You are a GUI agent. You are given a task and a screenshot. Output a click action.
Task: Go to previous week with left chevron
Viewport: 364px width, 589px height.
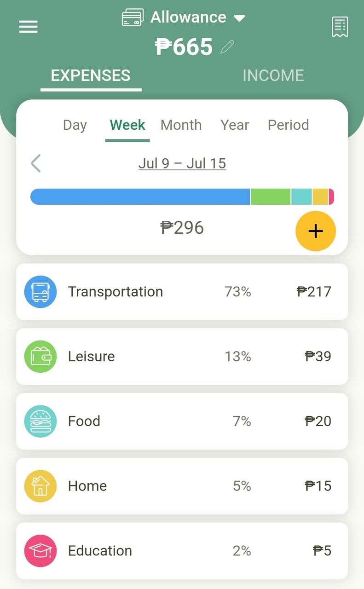(x=36, y=163)
